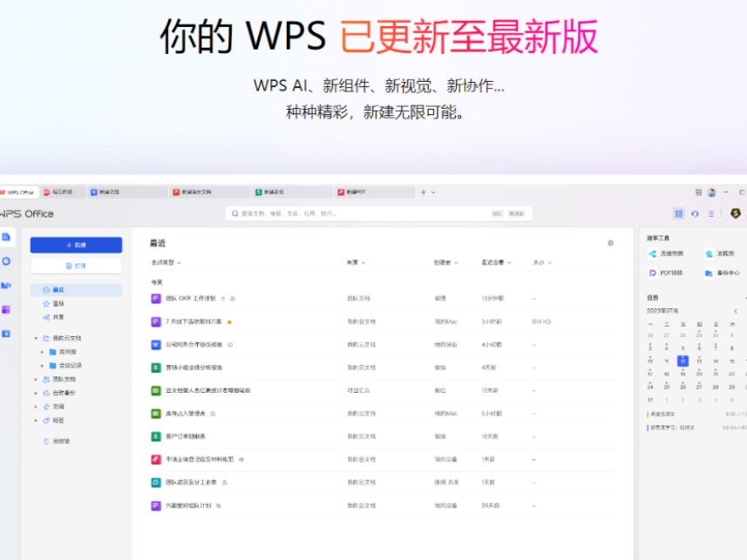
Task: Expand the 会议记录 folder arrow
Action: pyautogui.click(x=43, y=366)
